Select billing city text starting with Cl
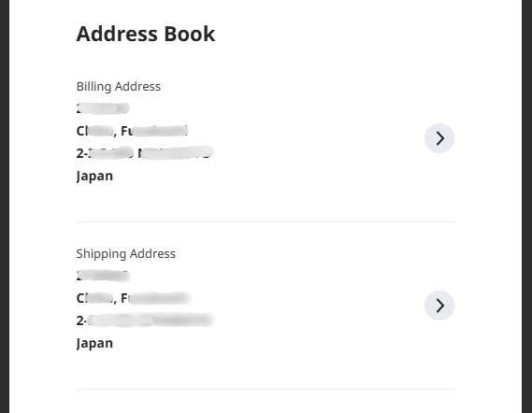The width and height of the screenshot is (532, 413). [x=96, y=131]
